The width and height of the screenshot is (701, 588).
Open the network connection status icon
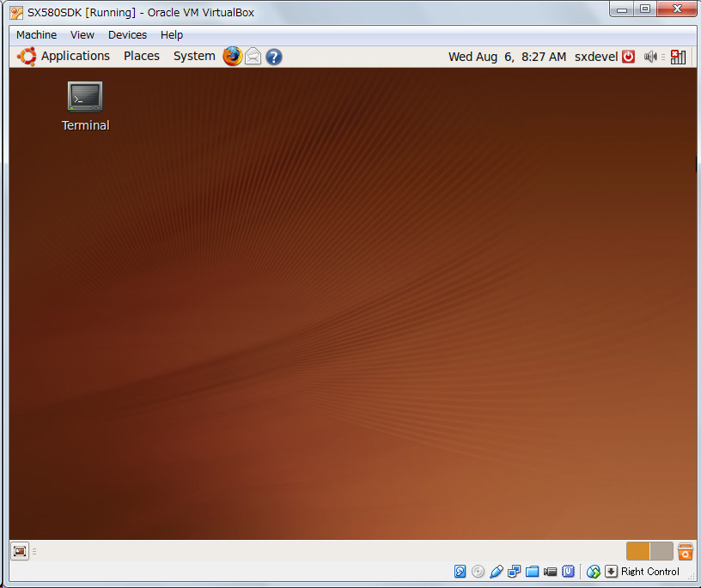(x=678, y=57)
